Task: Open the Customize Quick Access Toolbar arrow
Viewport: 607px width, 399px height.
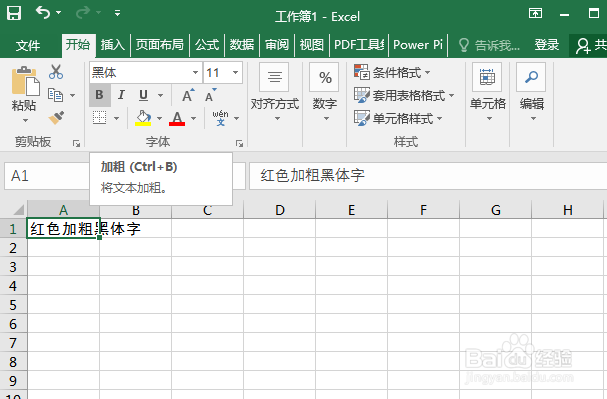Action: coord(117,14)
